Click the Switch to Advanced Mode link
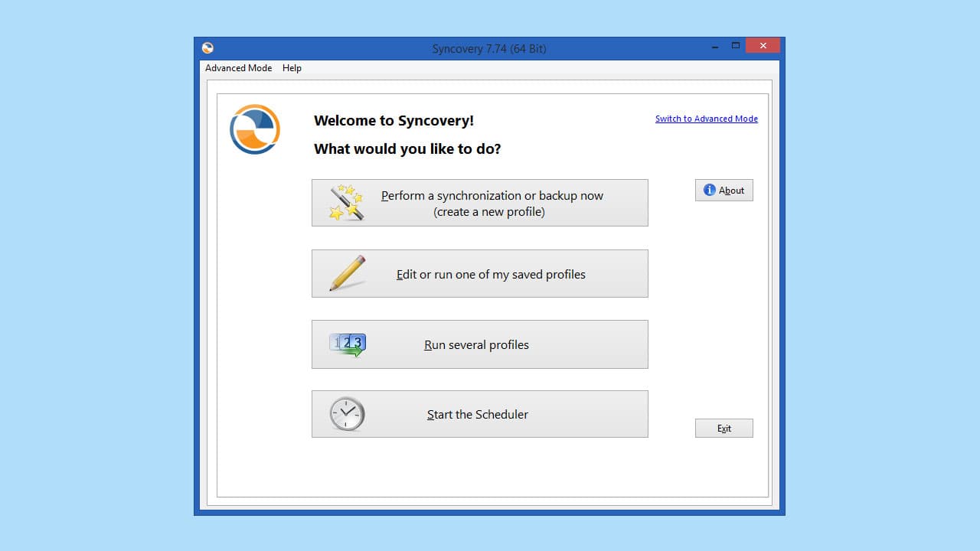980x551 pixels. pyautogui.click(x=706, y=119)
